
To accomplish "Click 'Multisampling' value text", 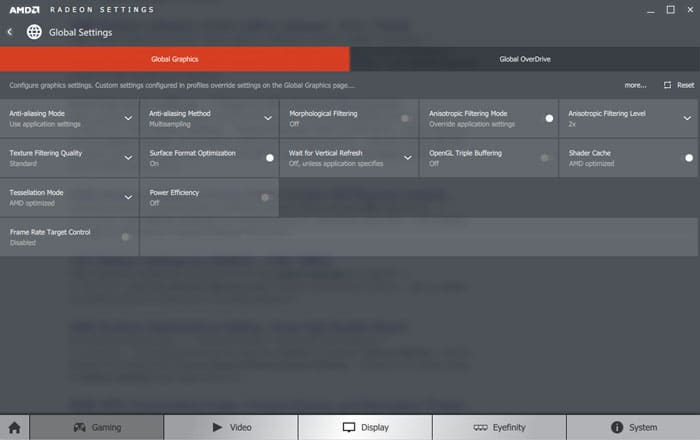I will point(170,124).
